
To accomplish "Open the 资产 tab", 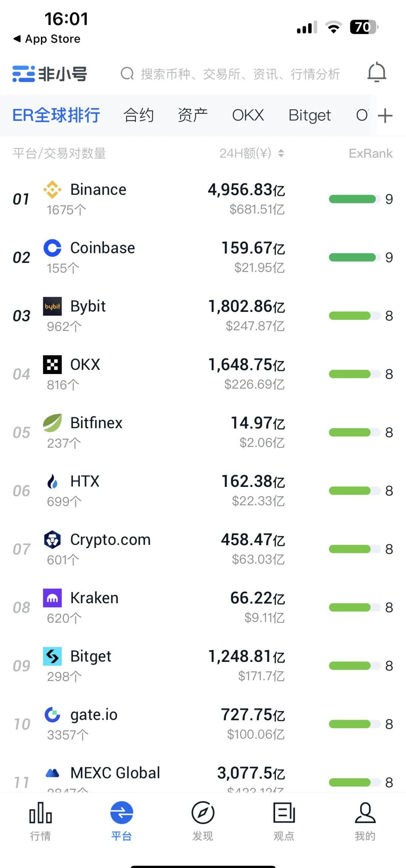I will click(192, 116).
